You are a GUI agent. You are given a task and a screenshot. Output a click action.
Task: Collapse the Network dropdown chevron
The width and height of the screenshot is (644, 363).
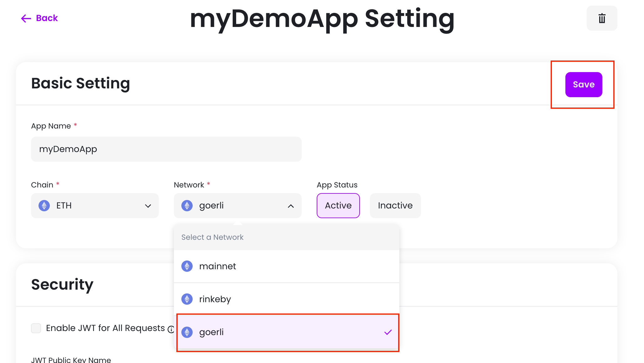click(x=291, y=206)
